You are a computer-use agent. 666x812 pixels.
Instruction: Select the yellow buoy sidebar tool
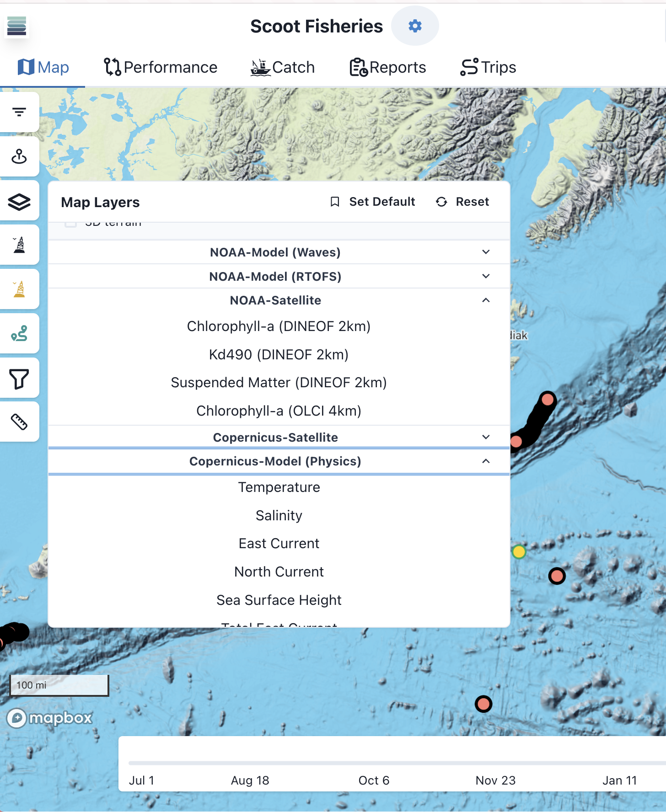19,289
